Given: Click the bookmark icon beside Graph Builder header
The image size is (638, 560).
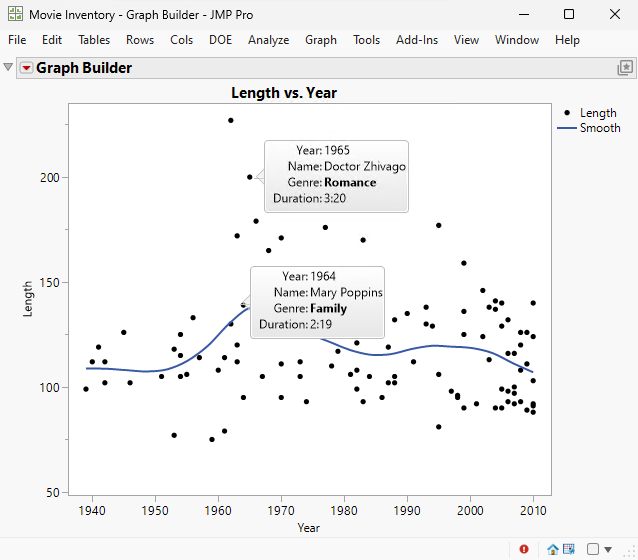Looking at the screenshot, I should tap(625, 68).
